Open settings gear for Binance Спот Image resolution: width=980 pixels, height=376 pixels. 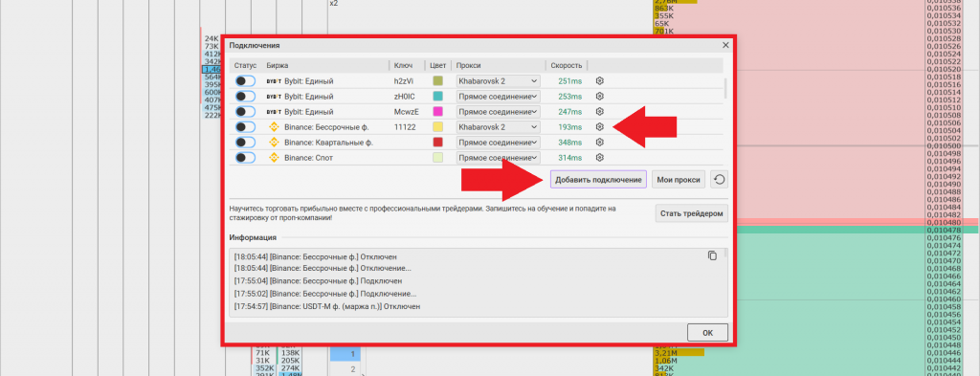click(x=599, y=158)
